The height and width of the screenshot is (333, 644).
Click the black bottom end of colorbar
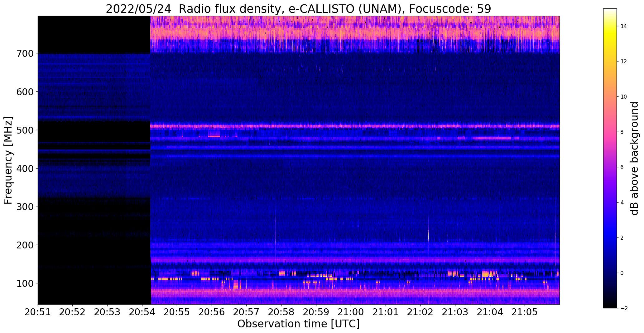pos(610,304)
